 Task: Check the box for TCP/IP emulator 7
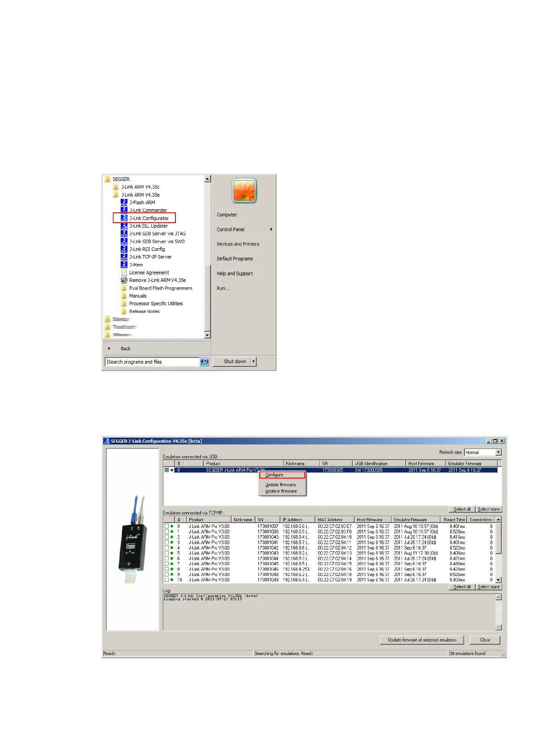(166, 564)
